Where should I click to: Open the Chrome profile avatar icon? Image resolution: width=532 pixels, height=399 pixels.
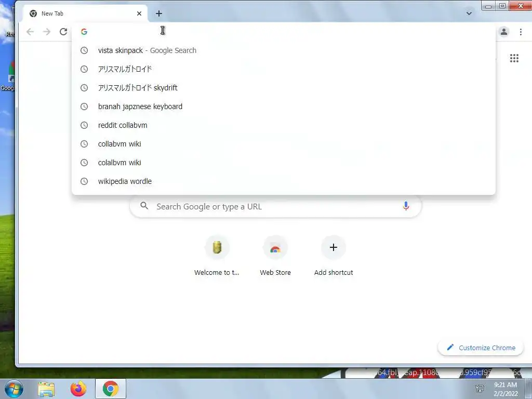tap(504, 32)
